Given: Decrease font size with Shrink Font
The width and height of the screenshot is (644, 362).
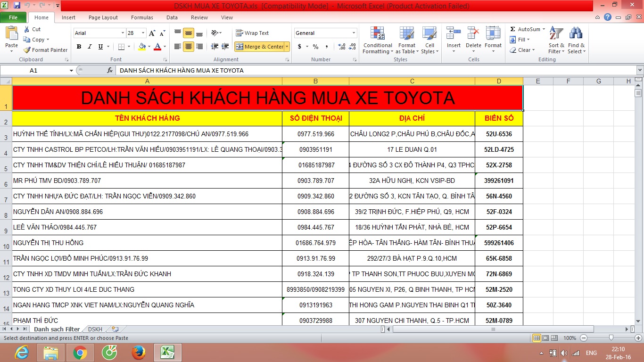Looking at the screenshot, I should click(x=162, y=33).
